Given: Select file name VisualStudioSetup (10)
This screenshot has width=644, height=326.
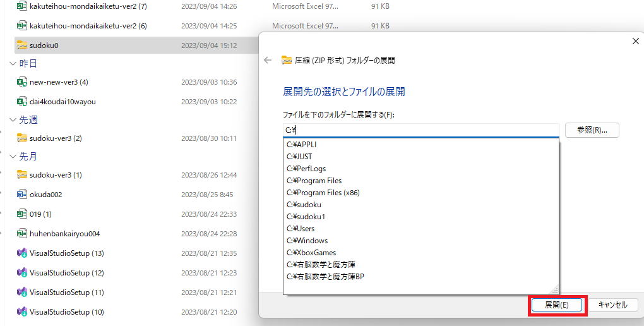Looking at the screenshot, I should tap(67, 311).
